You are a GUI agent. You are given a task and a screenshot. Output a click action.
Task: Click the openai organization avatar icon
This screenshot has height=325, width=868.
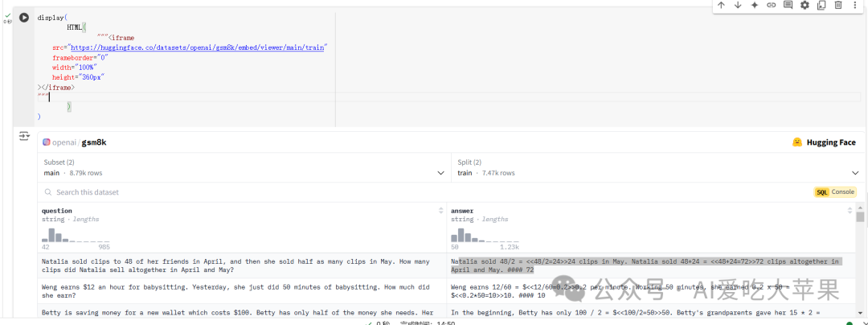coord(47,142)
